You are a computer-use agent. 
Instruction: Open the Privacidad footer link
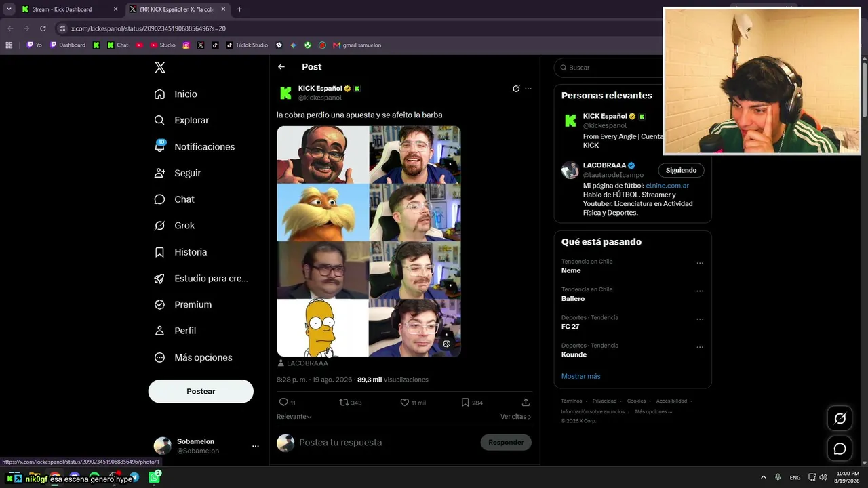pos(605,401)
